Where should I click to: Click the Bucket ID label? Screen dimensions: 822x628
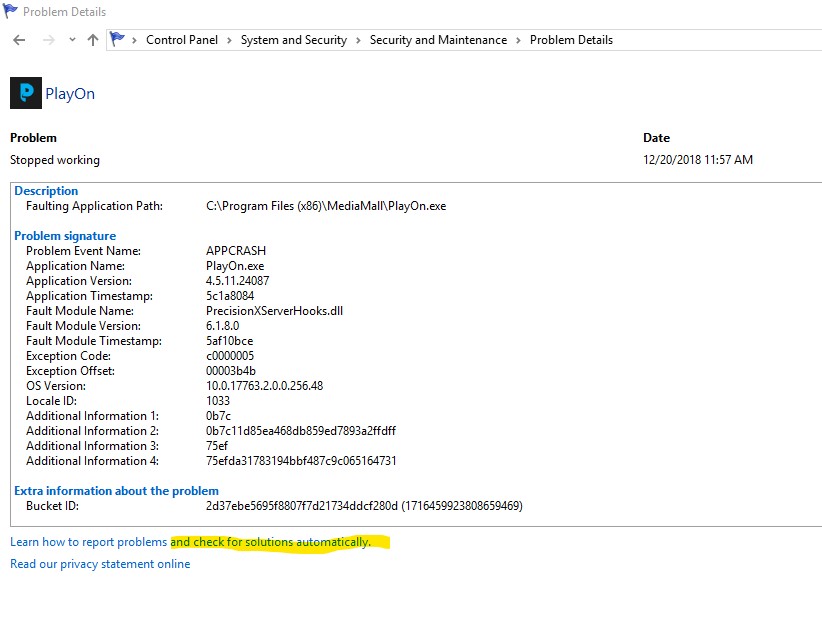click(52, 506)
